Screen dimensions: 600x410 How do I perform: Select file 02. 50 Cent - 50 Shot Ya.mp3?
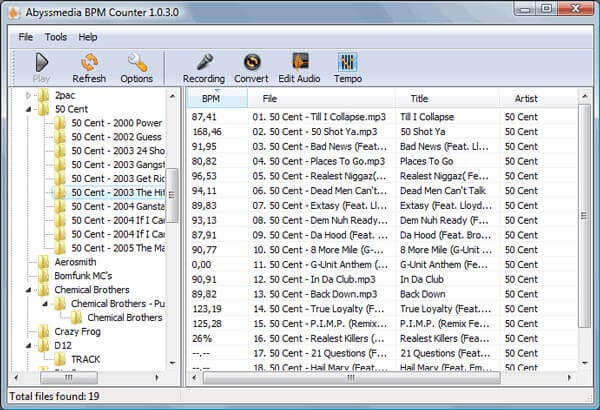[x=315, y=132]
